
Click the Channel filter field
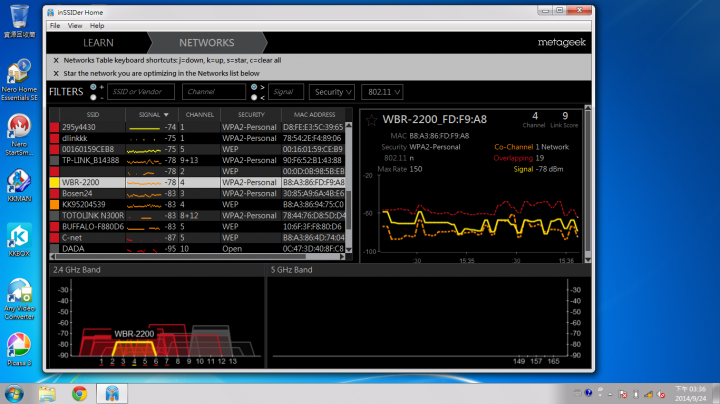click(x=214, y=92)
